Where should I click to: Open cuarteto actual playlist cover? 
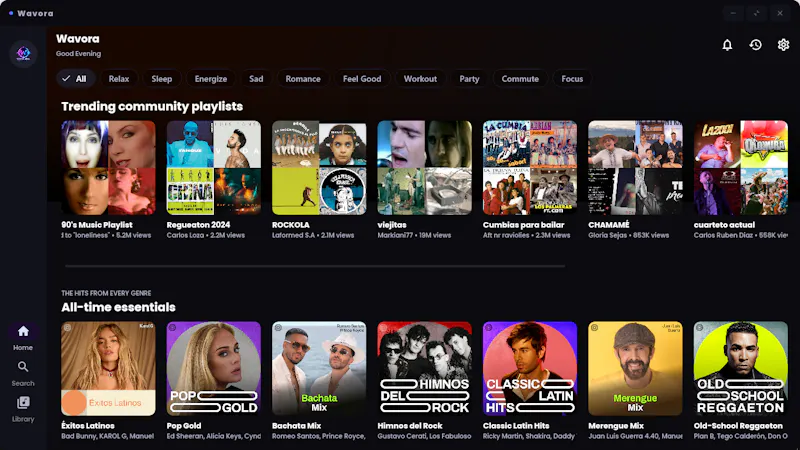click(741, 167)
